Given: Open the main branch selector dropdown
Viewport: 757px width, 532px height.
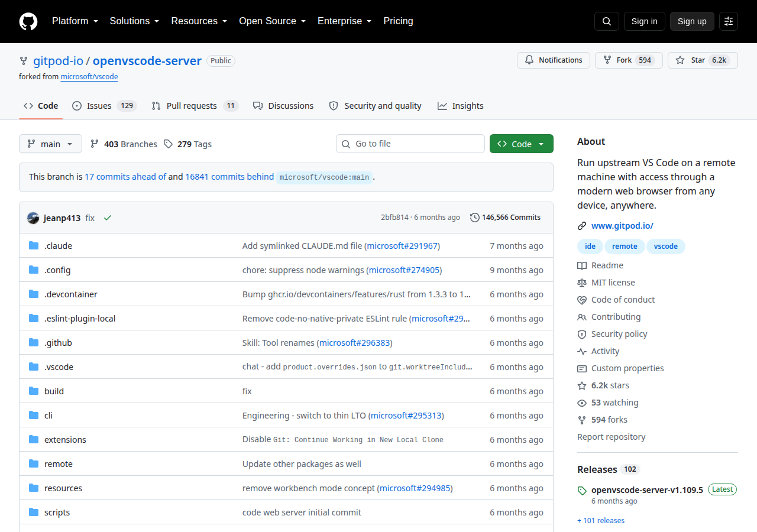Looking at the screenshot, I should pyautogui.click(x=50, y=144).
